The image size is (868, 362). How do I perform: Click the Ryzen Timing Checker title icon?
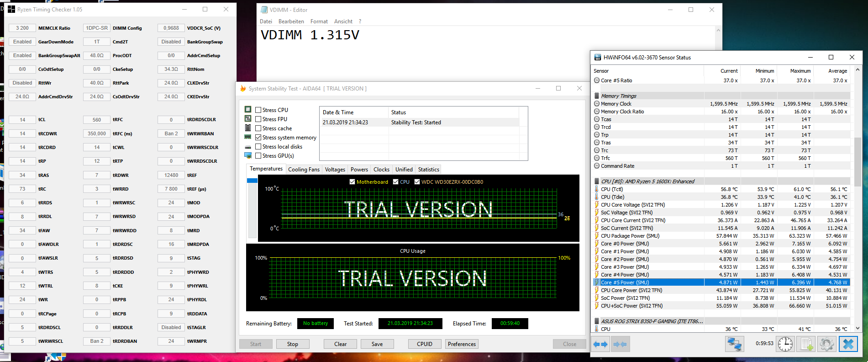click(x=11, y=9)
